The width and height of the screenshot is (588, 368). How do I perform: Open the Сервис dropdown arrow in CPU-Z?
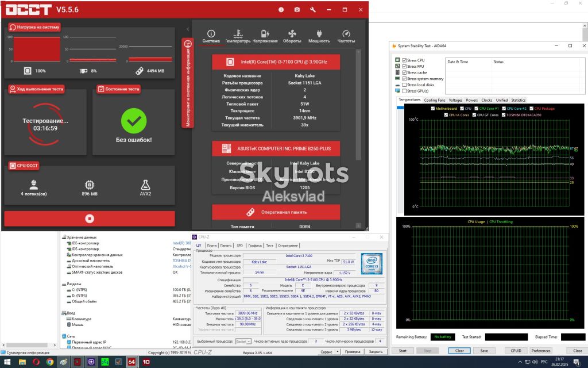click(338, 352)
